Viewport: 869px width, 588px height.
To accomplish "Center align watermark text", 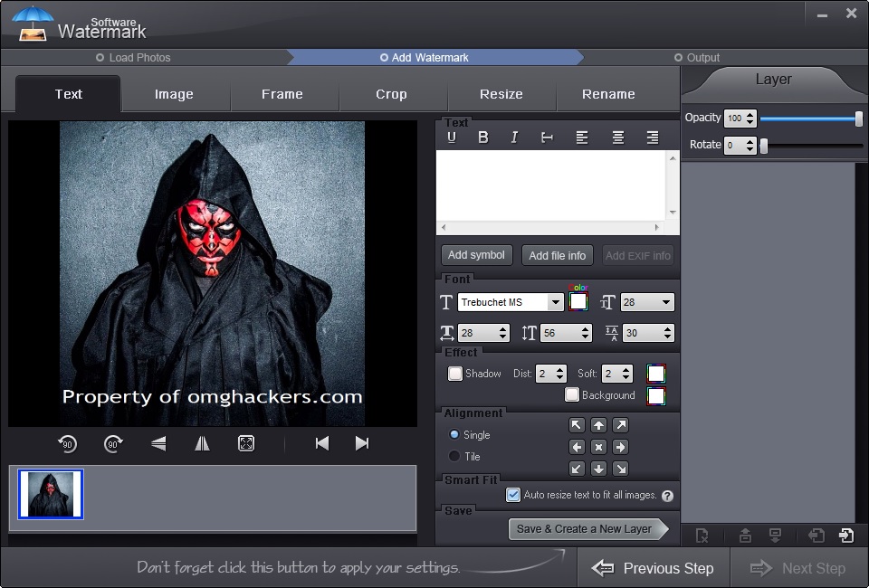I will click(618, 138).
